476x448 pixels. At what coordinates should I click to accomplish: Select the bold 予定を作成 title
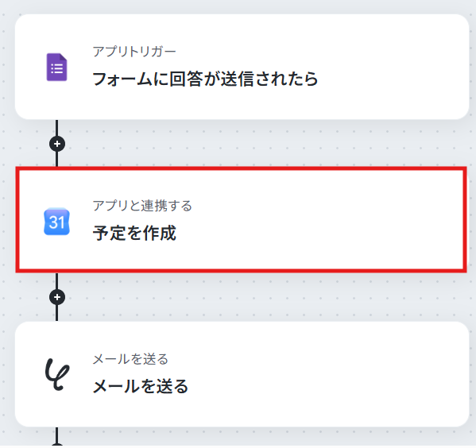tap(134, 233)
